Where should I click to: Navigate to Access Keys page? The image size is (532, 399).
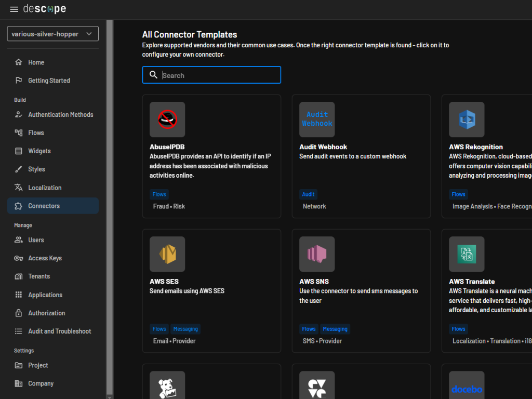tap(45, 258)
